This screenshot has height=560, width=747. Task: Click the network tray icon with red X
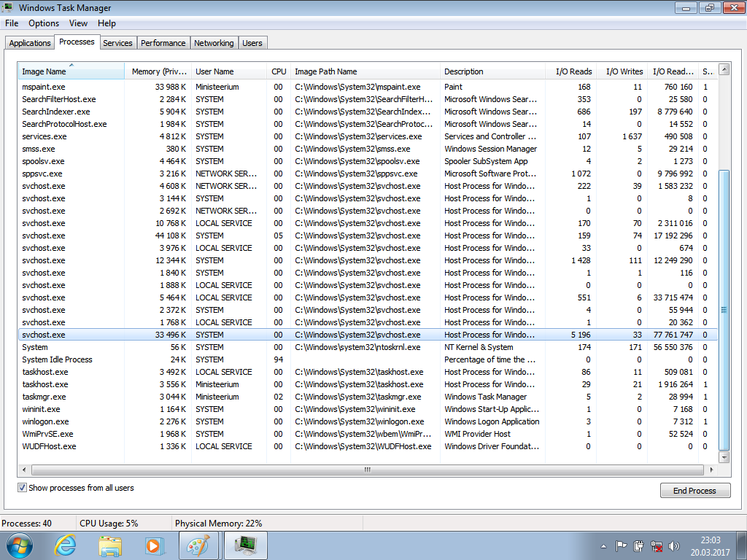point(657,545)
